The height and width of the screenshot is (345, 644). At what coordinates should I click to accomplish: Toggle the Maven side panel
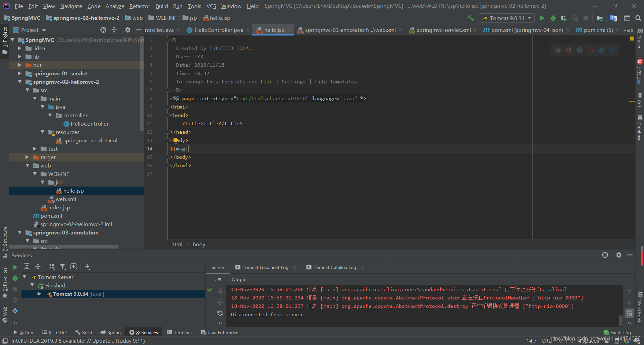tap(640, 40)
